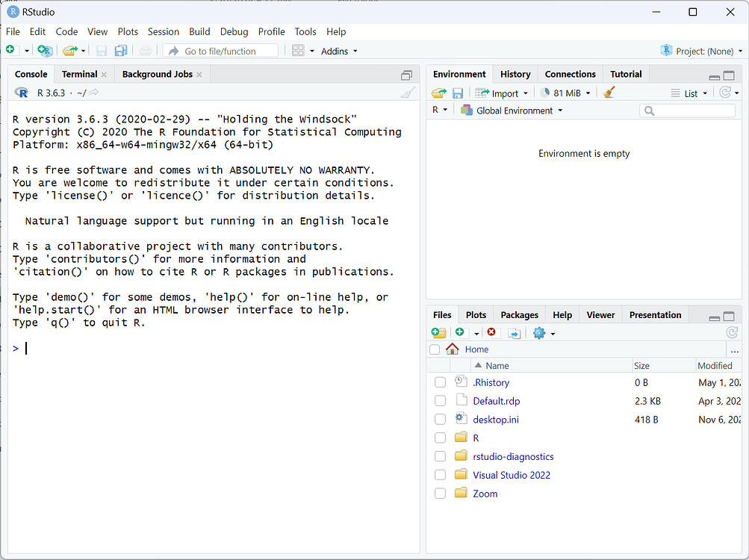The image size is (749, 560).
Task: Refresh the Files pane listing
Action: [732, 332]
